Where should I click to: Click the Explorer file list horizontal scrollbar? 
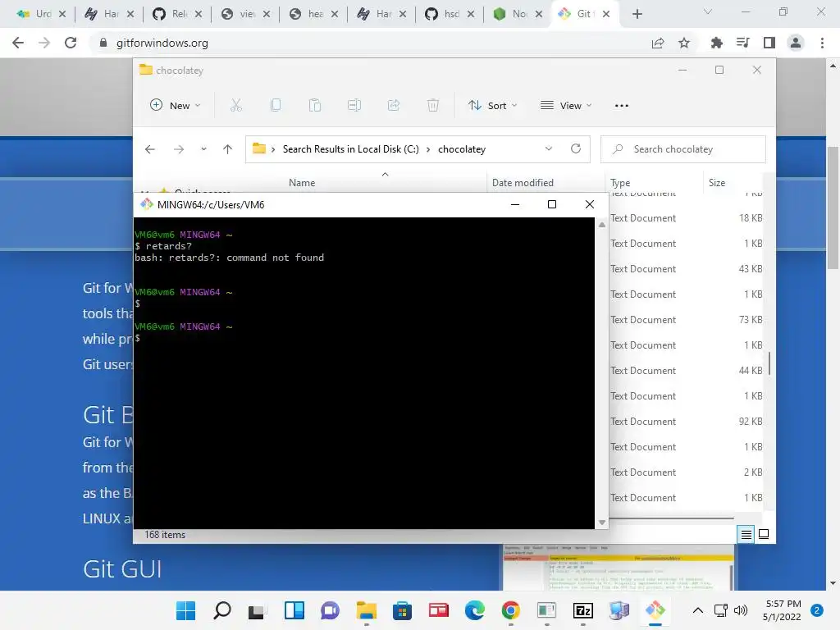(671, 518)
